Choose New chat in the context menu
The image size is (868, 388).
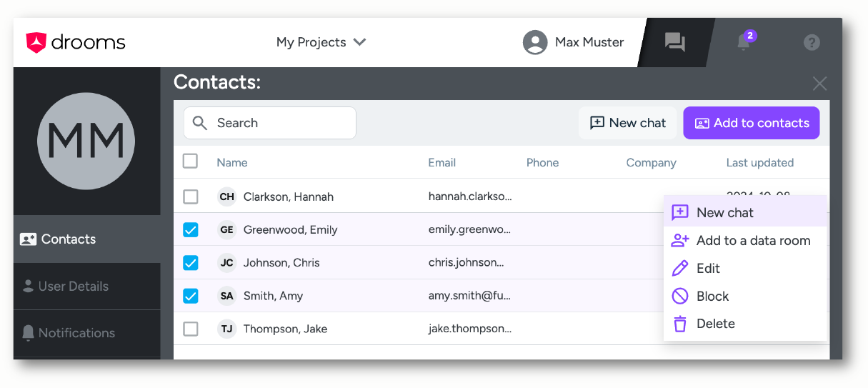click(x=745, y=213)
